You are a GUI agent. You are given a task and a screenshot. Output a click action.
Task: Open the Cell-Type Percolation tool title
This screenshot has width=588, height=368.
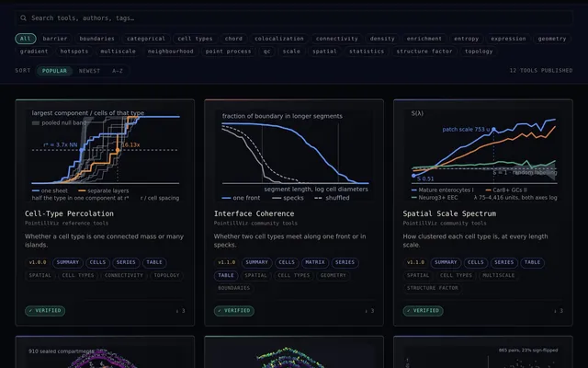coord(69,213)
